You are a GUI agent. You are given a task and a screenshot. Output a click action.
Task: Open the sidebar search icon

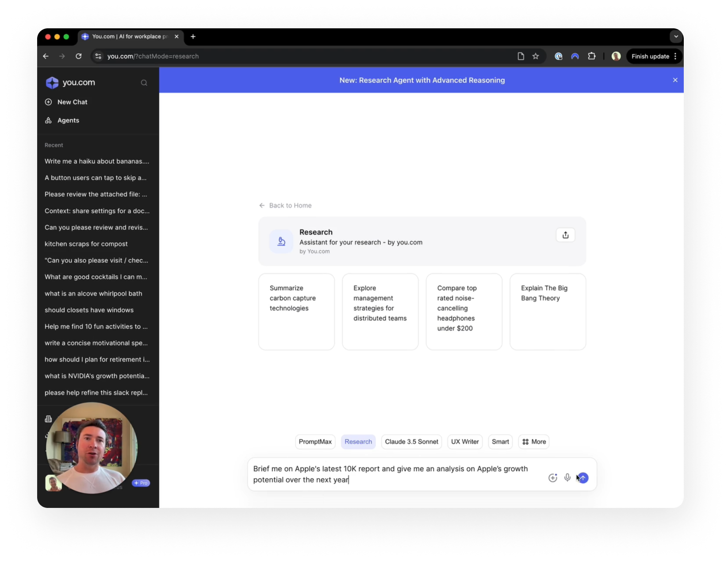pos(144,83)
